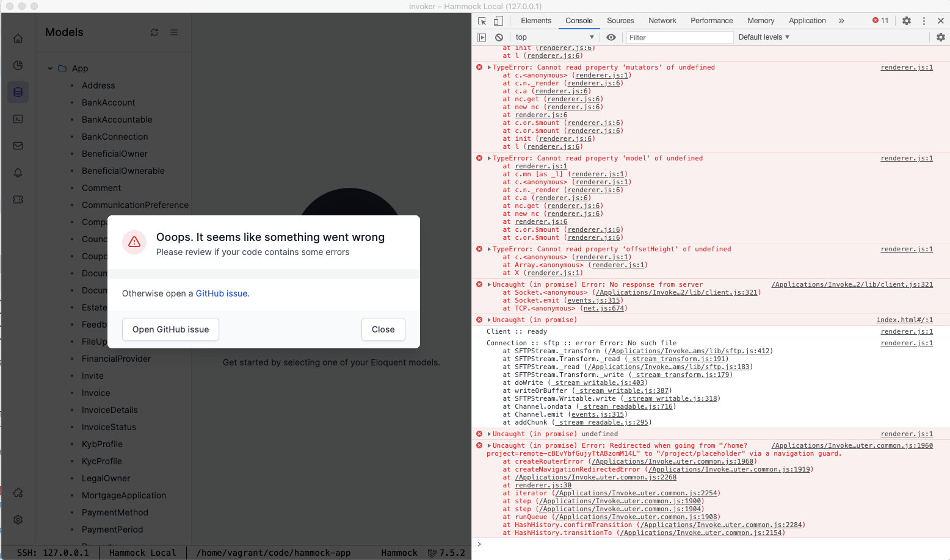Switch to the Sources tab

[620, 20]
